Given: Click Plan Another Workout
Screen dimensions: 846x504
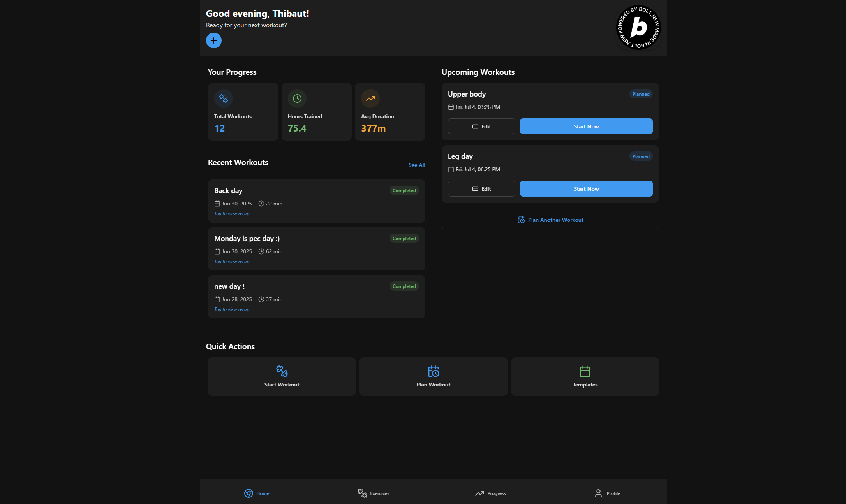Looking at the screenshot, I should pos(550,220).
